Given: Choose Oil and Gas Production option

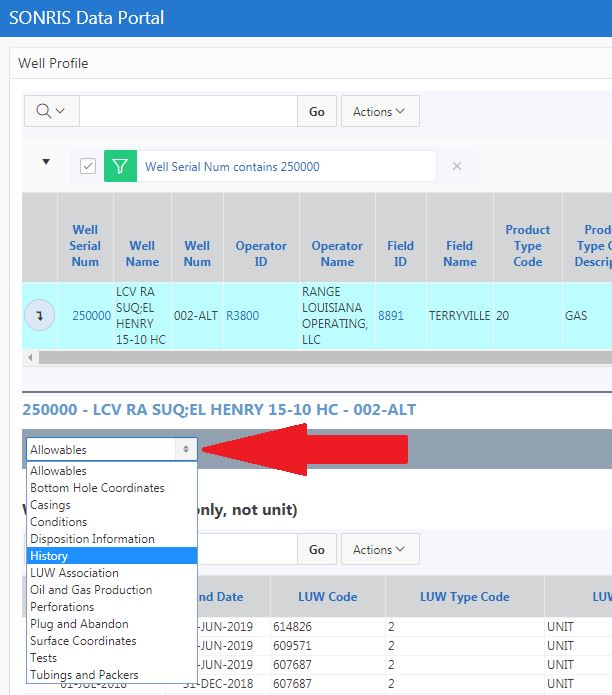Looking at the screenshot, I should (91, 590).
